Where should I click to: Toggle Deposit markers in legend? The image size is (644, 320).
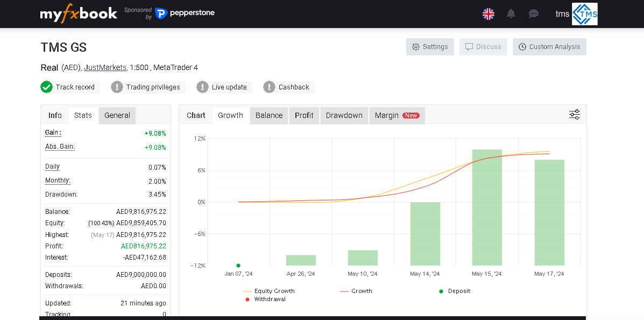(x=458, y=291)
